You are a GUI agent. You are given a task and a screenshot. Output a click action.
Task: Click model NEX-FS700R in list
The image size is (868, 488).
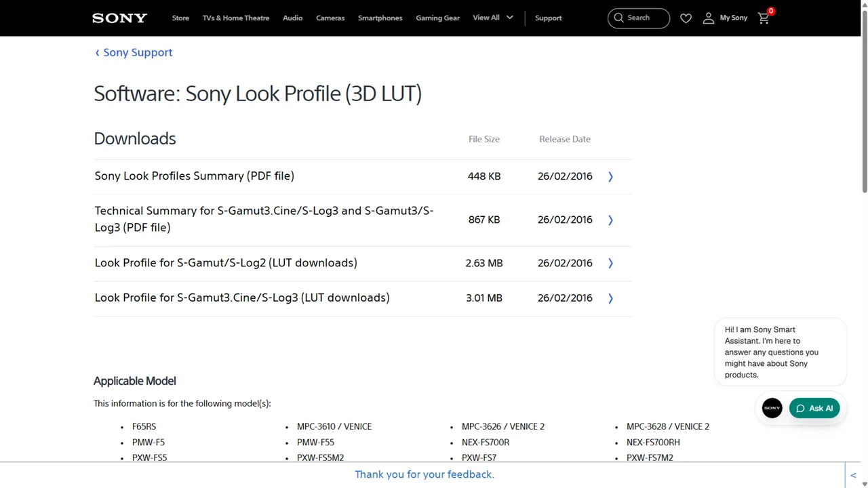pyautogui.click(x=486, y=442)
